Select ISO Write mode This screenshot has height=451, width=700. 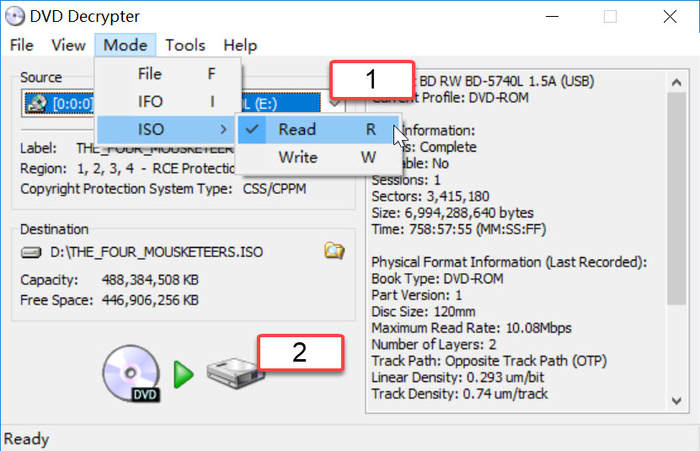click(318, 157)
